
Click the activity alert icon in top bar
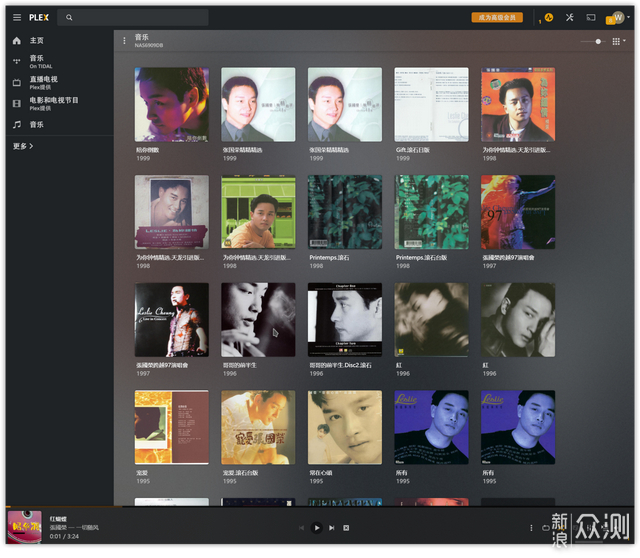pyautogui.click(x=548, y=17)
